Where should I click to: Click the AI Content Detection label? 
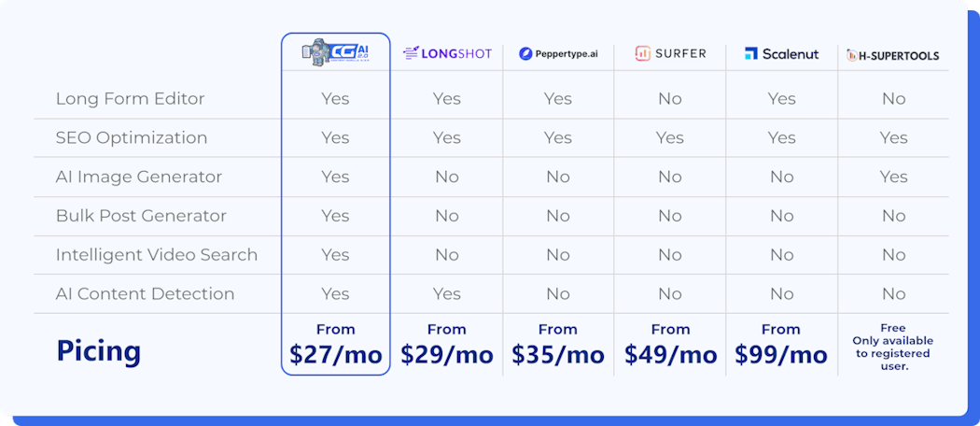pos(145,293)
